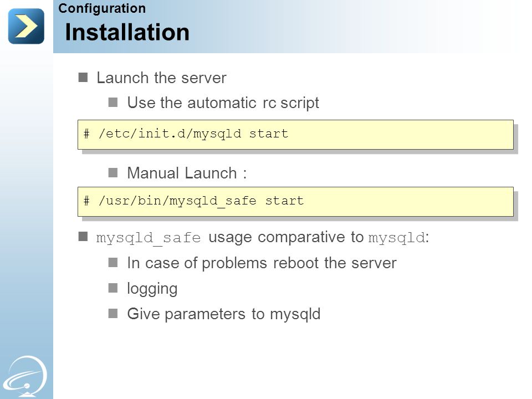
Task: Click the mysqld_safe usage comparative text
Action: pos(263,237)
